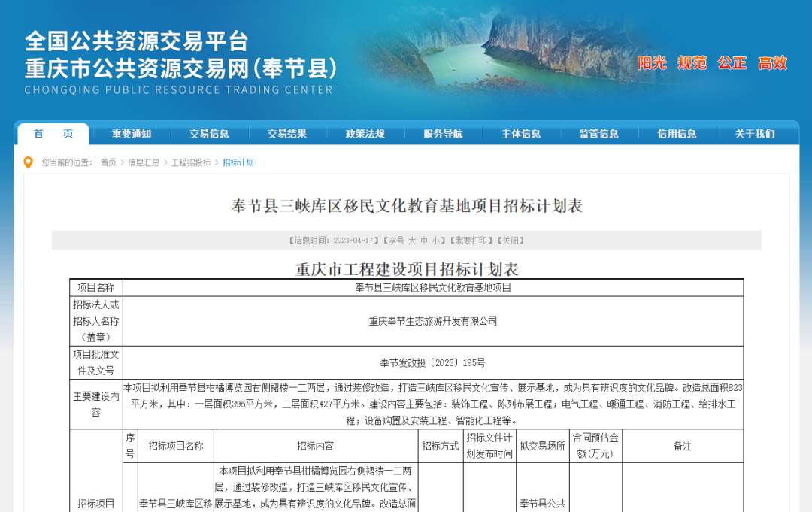This screenshot has width=812, height=512.
Task: Click 招标计划 breadcrumb link
Action: [238, 162]
